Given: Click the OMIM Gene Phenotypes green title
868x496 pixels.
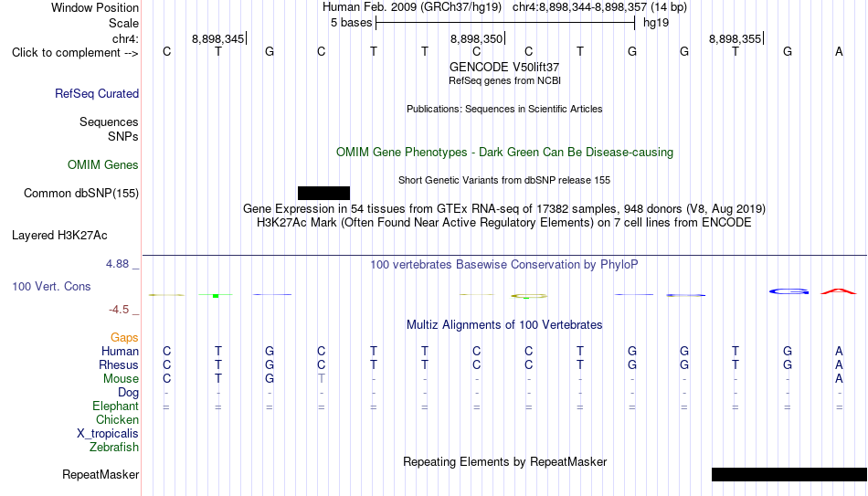Looking at the screenshot, I should point(504,153).
